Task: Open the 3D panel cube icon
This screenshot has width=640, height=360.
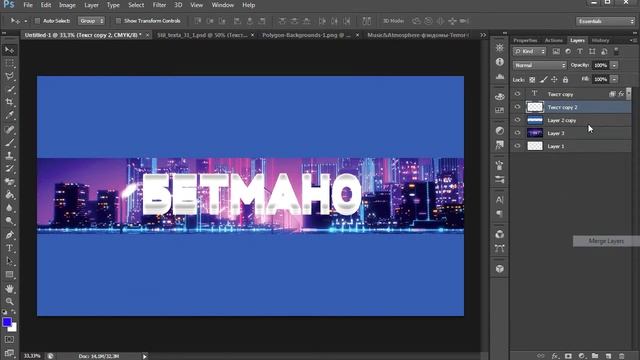Action: (500, 269)
